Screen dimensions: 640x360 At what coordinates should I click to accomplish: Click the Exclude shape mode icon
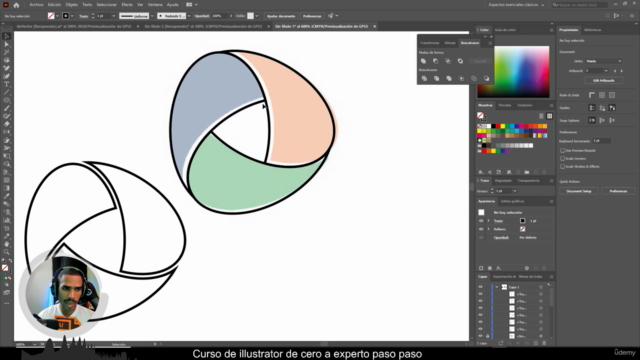click(460, 61)
